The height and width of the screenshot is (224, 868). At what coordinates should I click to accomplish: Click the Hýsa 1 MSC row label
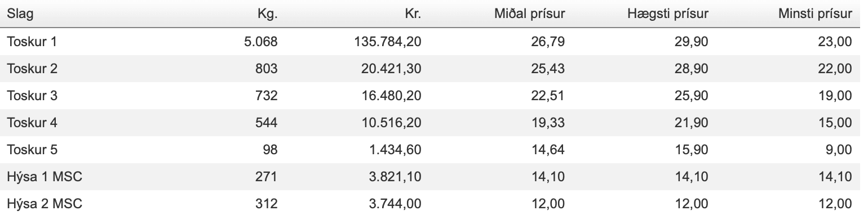(x=45, y=177)
